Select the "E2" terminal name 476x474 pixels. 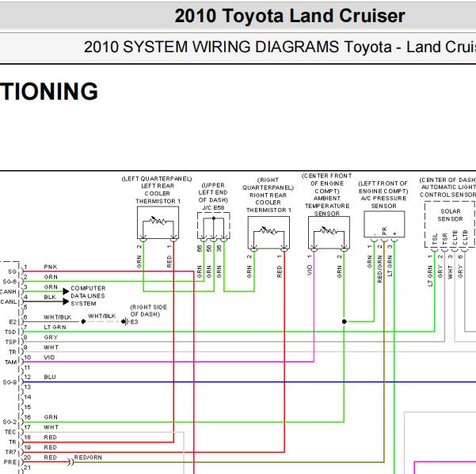click(13, 322)
